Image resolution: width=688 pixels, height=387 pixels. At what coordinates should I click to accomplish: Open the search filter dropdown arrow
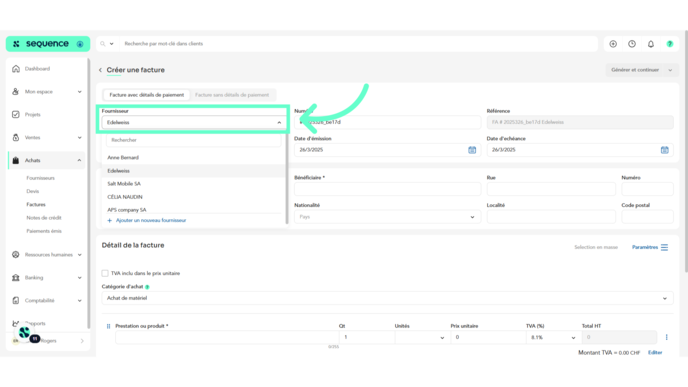[x=111, y=44]
